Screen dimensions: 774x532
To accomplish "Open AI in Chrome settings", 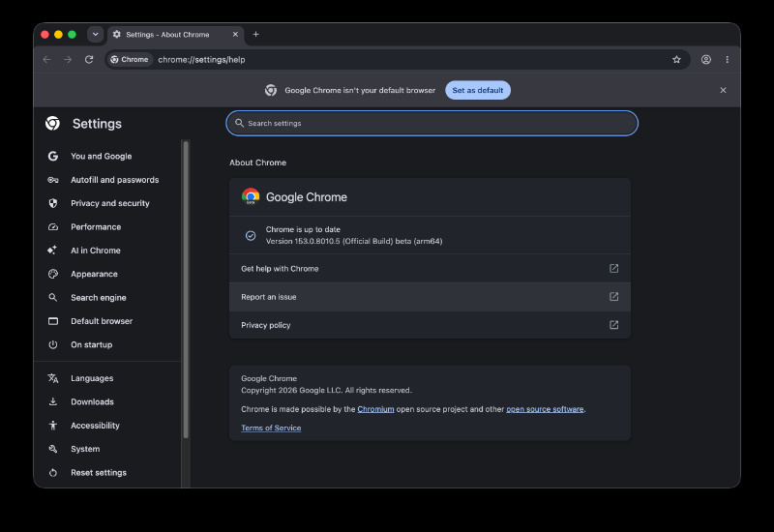I will coord(107,251).
